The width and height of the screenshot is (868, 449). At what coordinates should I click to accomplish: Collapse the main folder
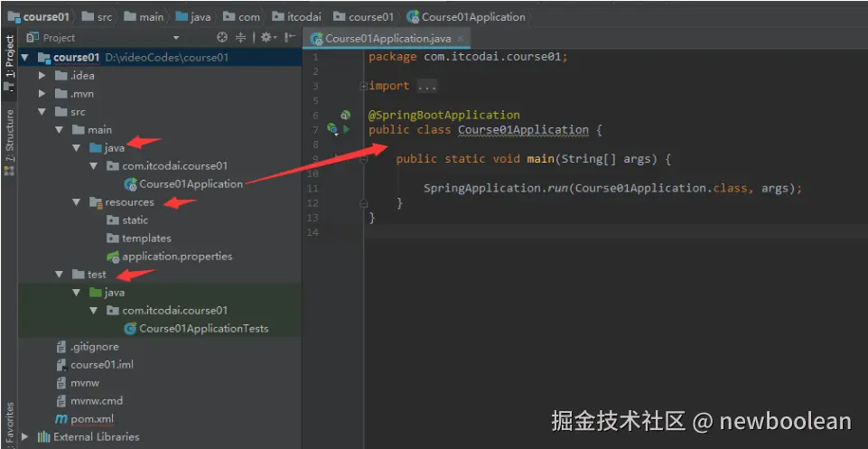(60, 131)
